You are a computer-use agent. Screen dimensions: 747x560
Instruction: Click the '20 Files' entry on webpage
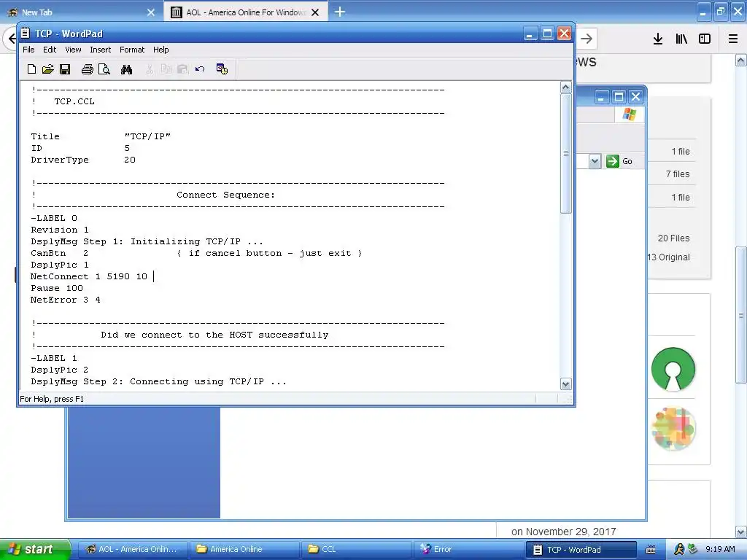pos(673,238)
